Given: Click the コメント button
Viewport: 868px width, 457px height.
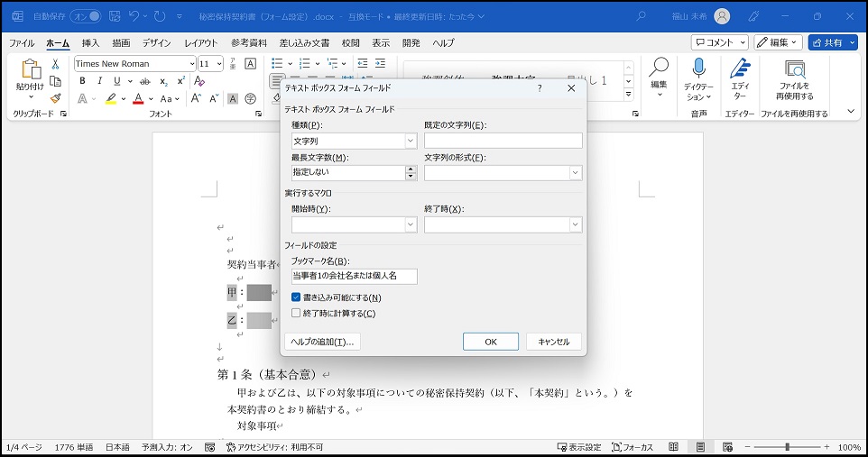Looking at the screenshot, I should pyautogui.click(x=720, y=42).
